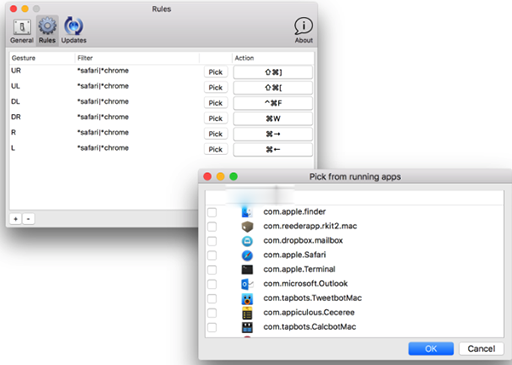Check the com.appiculous.Ceceree checkbox
Viewport: 512px width, 365px height.
pyautogui.click(x=212, y=313)
